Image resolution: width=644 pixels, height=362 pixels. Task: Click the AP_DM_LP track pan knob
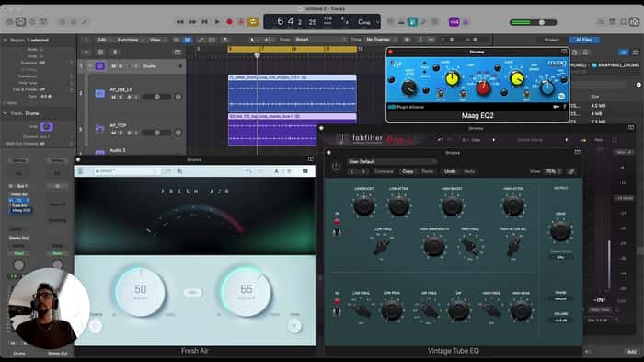178,97
